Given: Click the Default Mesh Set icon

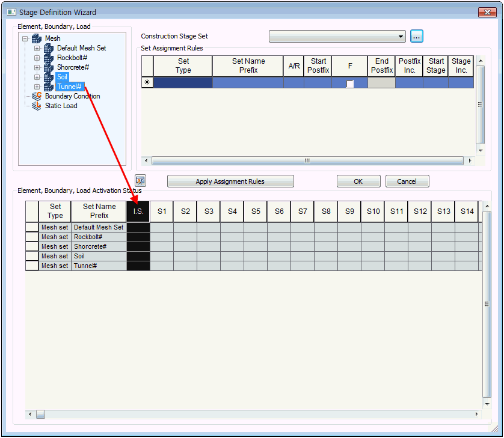Looking at the screenshot, I should click(x=49, y=48).
